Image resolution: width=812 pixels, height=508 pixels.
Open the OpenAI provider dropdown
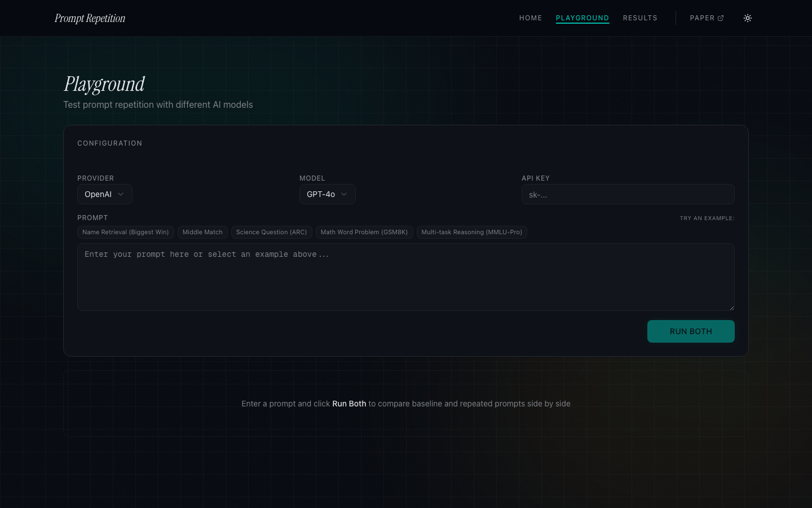tap(104, 194)
